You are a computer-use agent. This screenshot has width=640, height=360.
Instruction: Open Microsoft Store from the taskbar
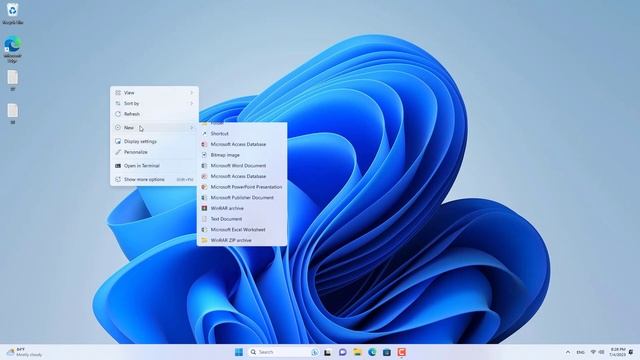tap(387, 352)
